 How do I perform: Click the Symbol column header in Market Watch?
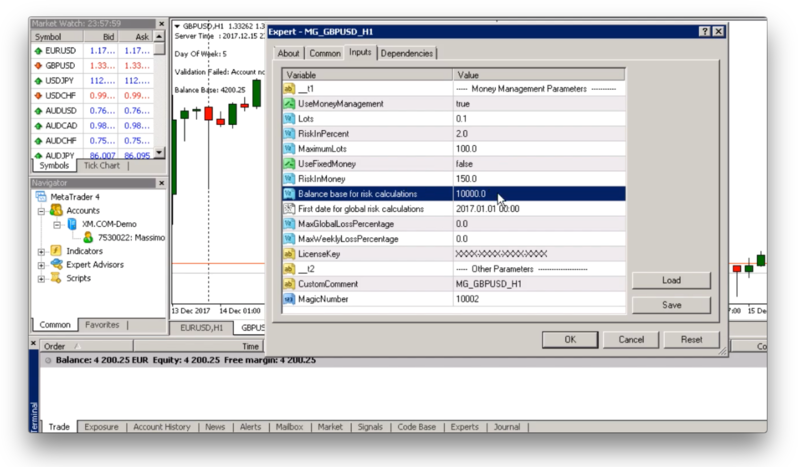[x=58, y=37]
